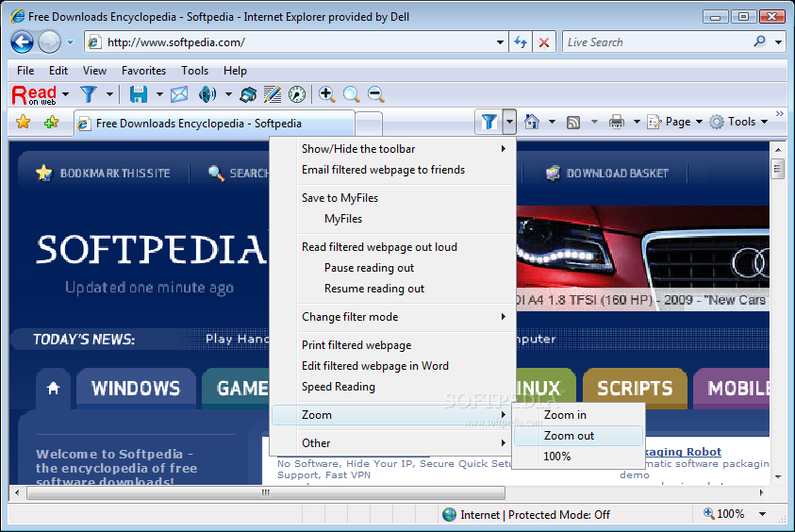Choose Print filtered webpage
The width and height of the screenshot is (795, 532).
coord(393,345)
